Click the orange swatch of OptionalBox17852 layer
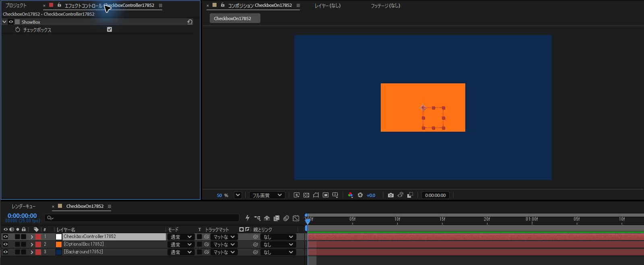644x265 pixels. 59,244
